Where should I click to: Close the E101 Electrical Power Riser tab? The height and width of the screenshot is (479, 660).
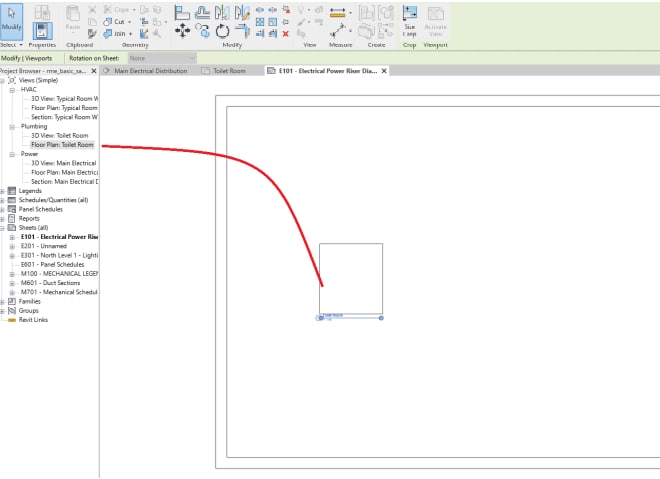383,72
